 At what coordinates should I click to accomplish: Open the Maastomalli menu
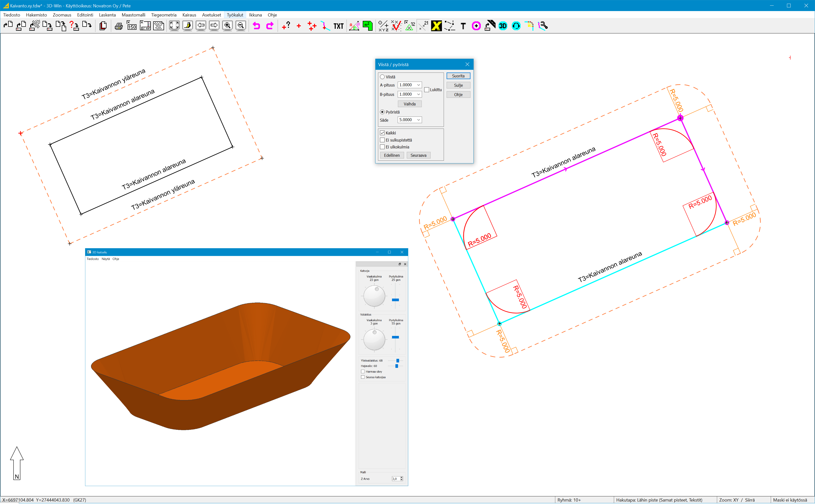133,15
